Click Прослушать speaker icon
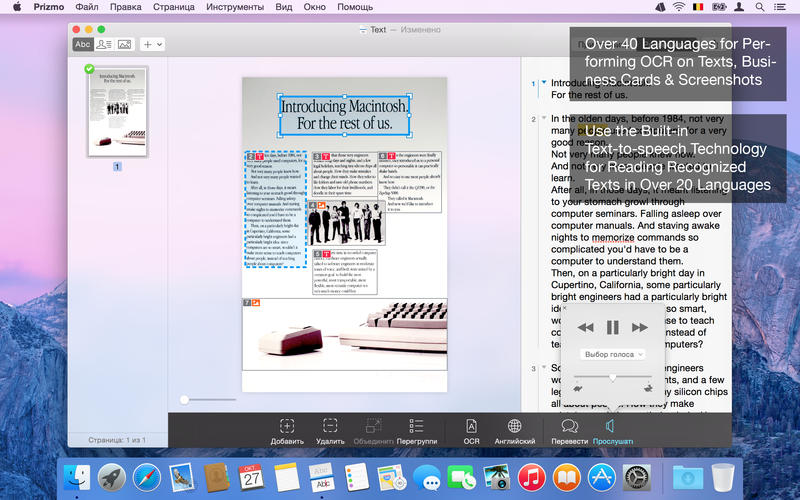 pos(612,430)
